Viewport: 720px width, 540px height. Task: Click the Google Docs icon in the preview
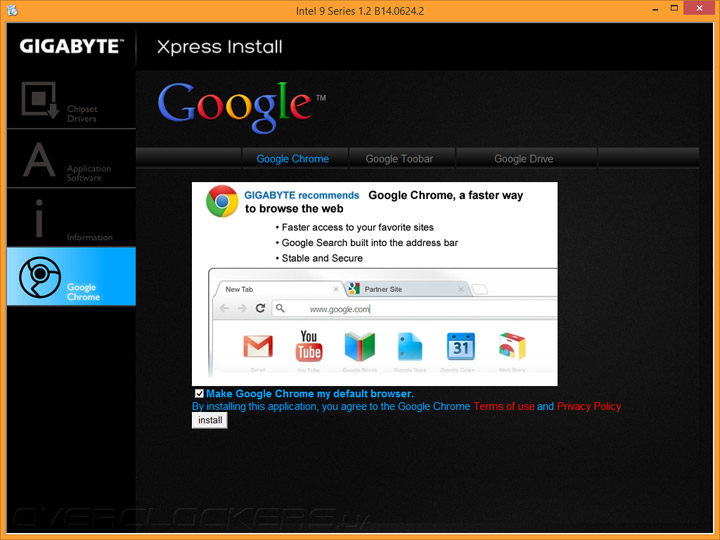pyautogui.click(x=410, y=347)
